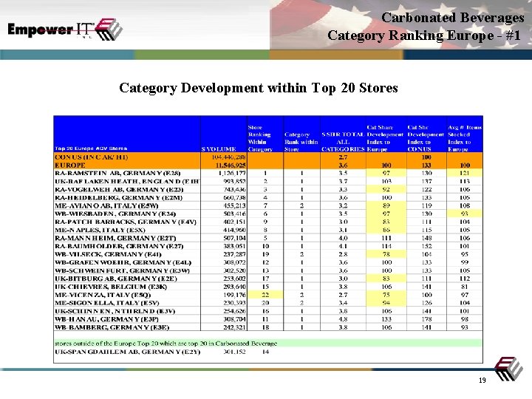
Task: Click the small logo beside page number 19
Action: tap(508, 369)
